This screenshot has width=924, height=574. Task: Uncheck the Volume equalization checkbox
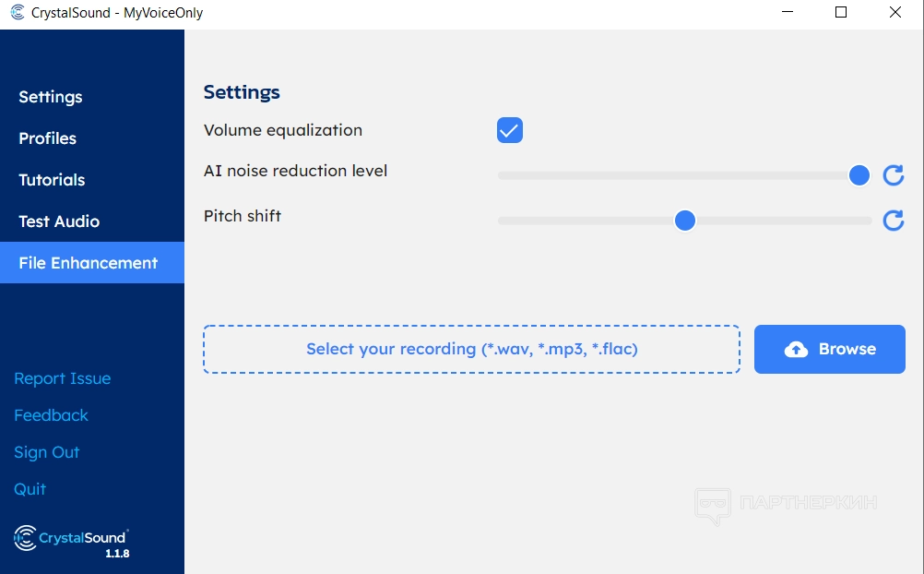tap(510, 130)
